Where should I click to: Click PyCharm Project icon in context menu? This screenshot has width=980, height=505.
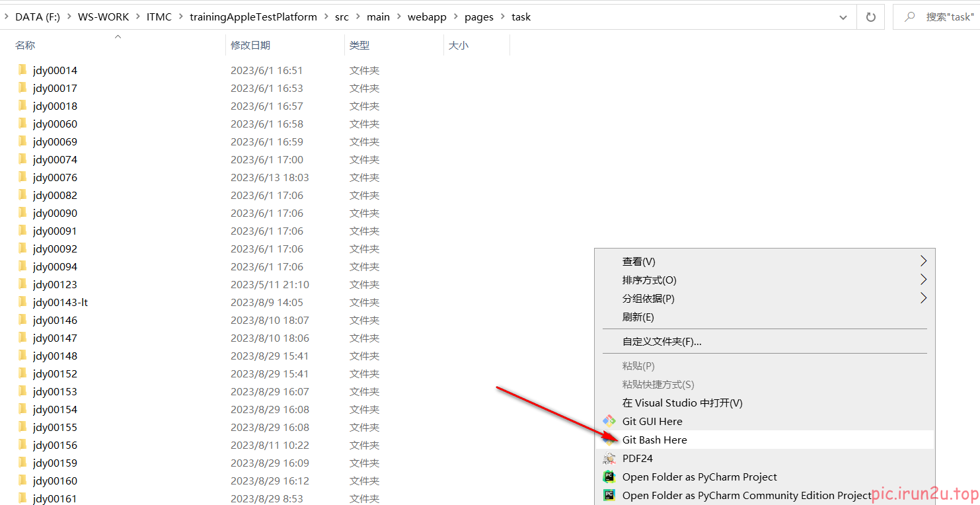[609, 477]
